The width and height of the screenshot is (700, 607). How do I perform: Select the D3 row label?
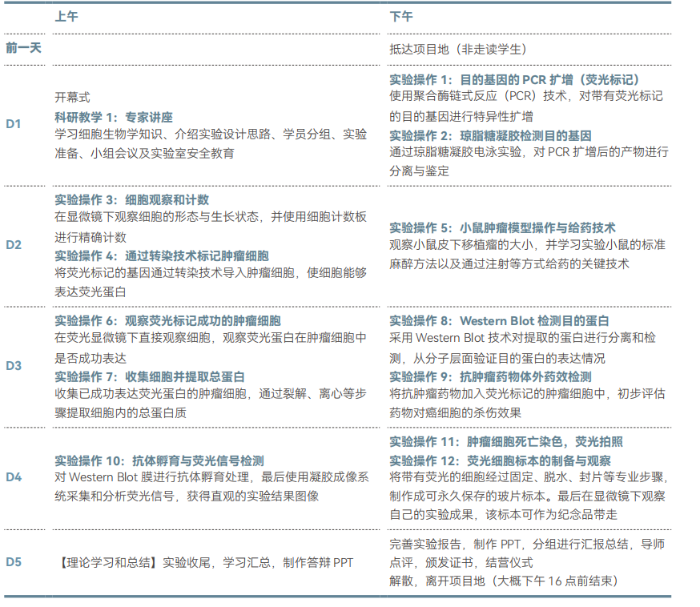pos(14,366)
